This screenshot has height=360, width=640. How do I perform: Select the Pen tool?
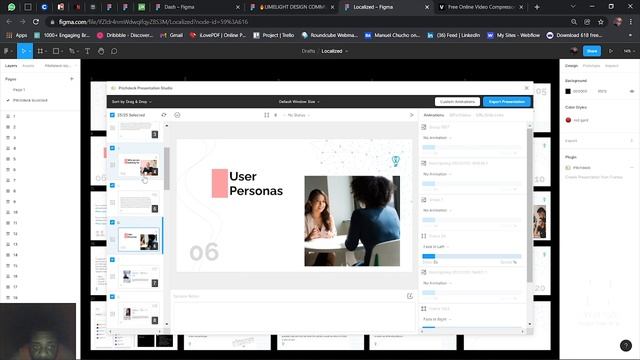(x=72, y=51)
